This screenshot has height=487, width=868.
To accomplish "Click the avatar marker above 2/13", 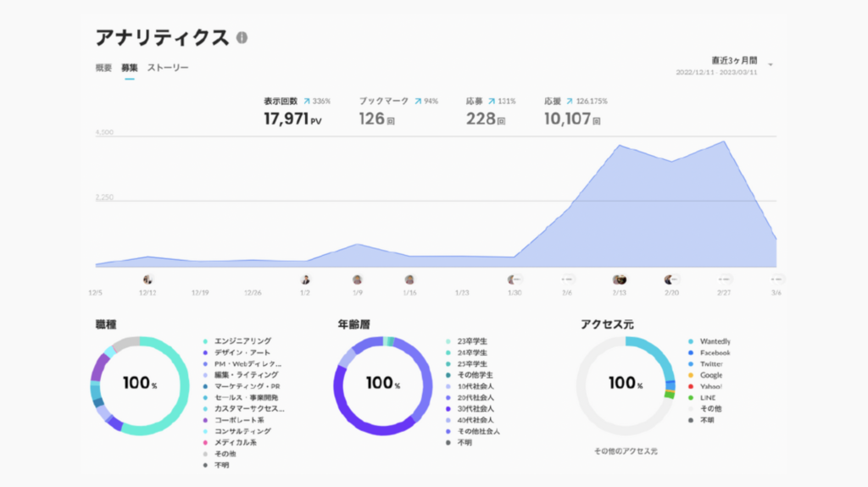I will (620, 279).
